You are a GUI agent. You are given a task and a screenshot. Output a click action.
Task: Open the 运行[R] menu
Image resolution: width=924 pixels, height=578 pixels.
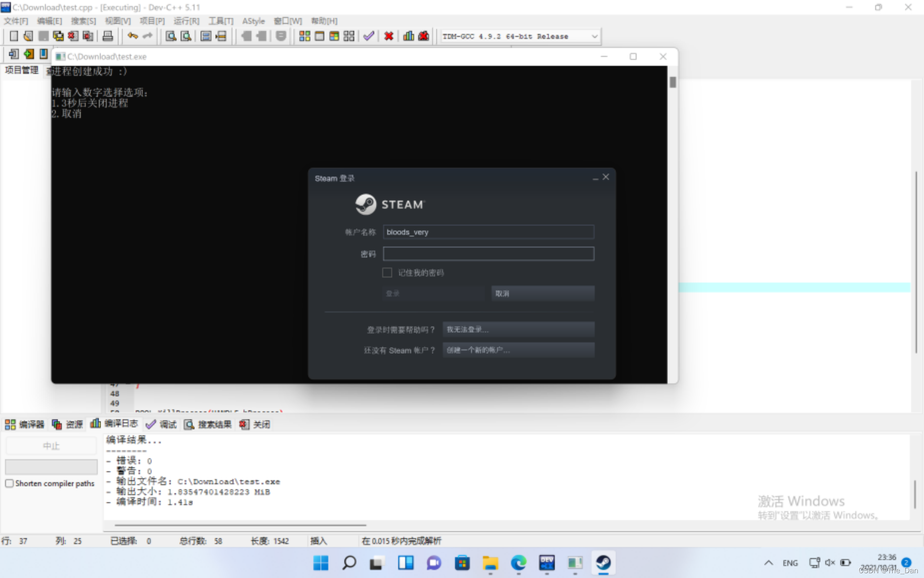pos(186,21)
